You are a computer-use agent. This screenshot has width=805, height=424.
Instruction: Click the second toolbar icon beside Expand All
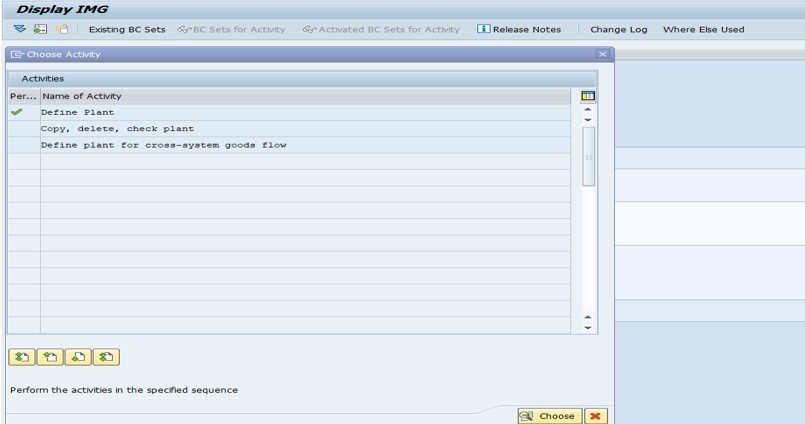pyautogui.click(x=41, y=29)
